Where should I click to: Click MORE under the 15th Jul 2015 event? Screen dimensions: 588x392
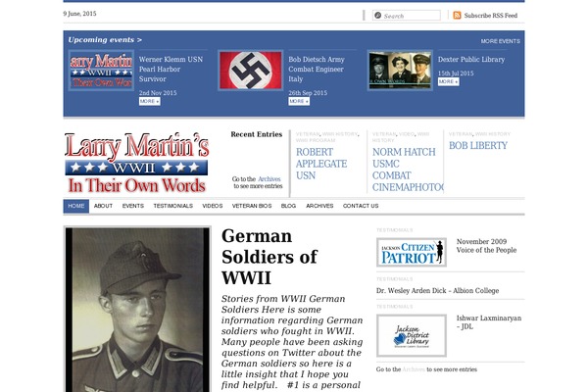(448, 81)
